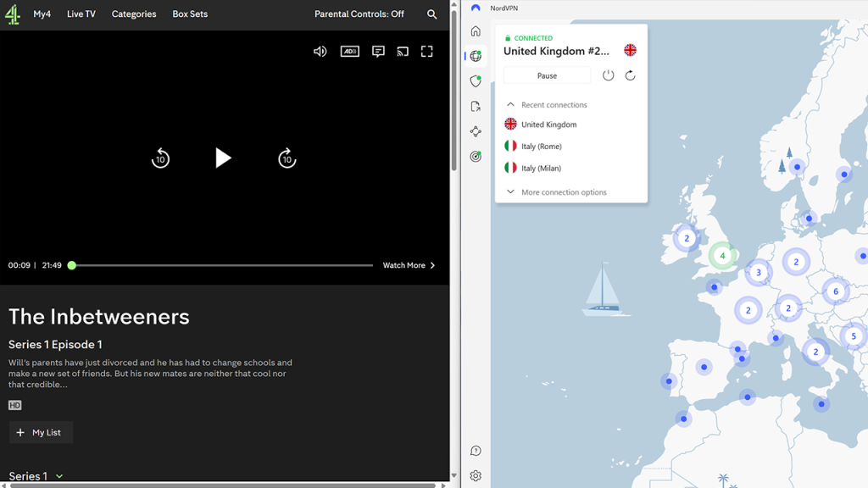The width and height of the screenshot is (868, 488).
Task: Click the UK flag beside server name
Action: click(630, 50)
